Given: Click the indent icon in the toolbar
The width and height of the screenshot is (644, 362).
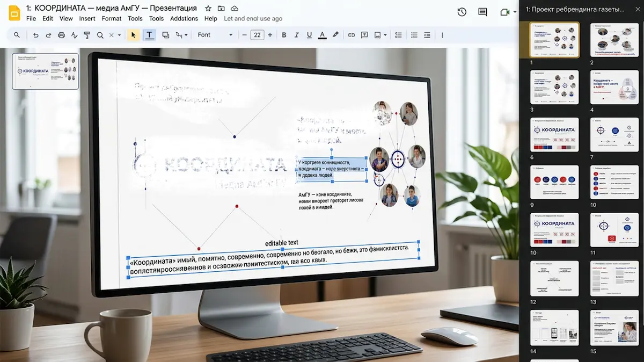Looking at the screenshot, I should [427, 35].
